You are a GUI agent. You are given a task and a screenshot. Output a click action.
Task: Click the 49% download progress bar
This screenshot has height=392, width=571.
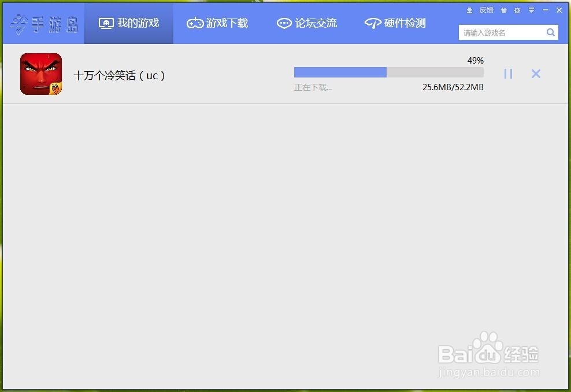pos(388,72)
